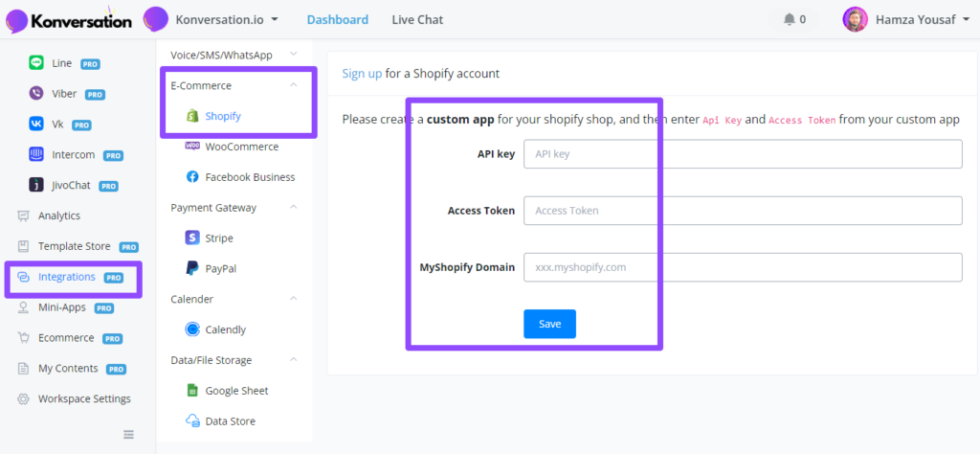
Task: Follow the Sign up link
Action: coord(362,73)
